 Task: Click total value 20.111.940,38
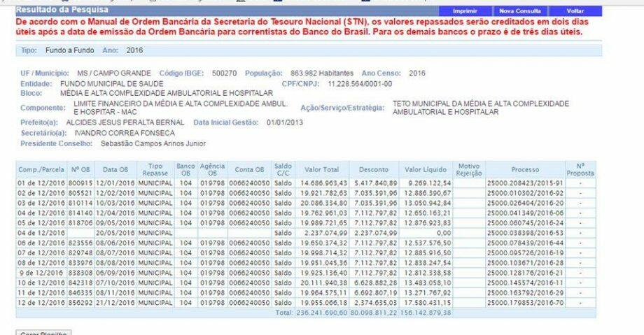click(x=323, y=283)
